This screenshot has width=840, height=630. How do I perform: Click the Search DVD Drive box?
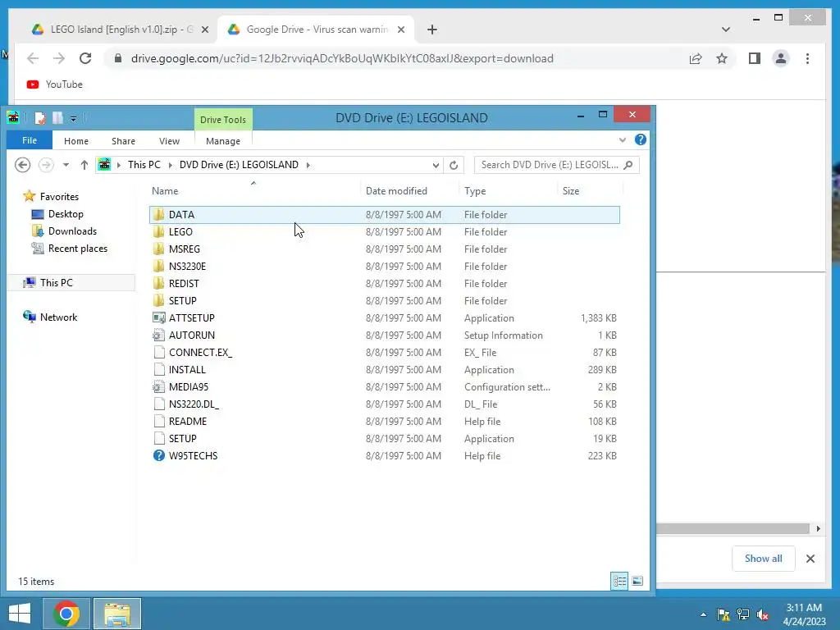pos(557,164)
